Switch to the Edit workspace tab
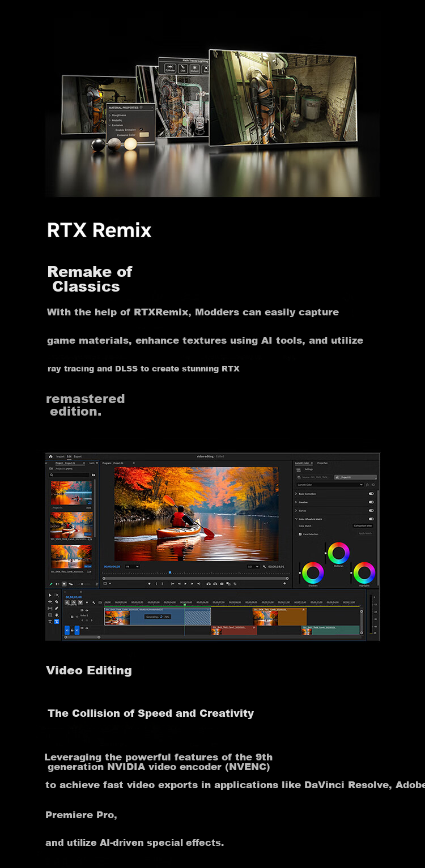The width and height of the screenshot is (425, 868). [69, 456]
